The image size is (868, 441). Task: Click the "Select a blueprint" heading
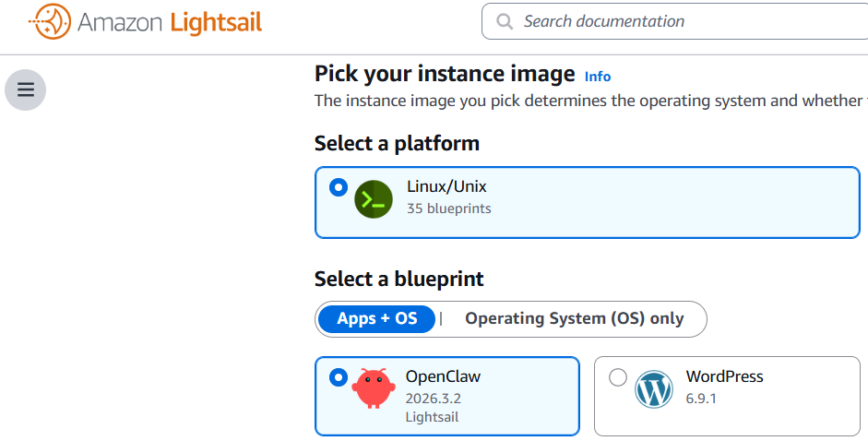(x=398, y=279)
